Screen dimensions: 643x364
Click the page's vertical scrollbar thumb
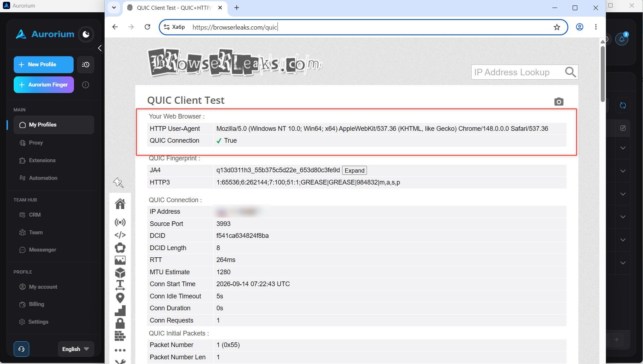pos(603,74)
